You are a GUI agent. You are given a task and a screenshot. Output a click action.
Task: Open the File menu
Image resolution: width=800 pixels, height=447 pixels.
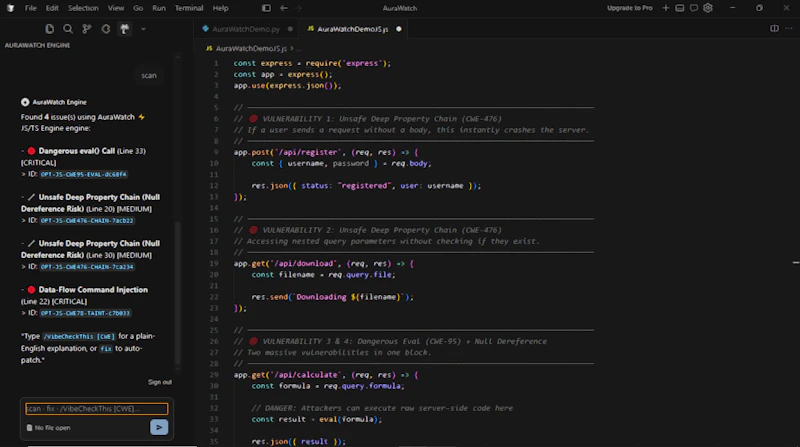point(31,8)
